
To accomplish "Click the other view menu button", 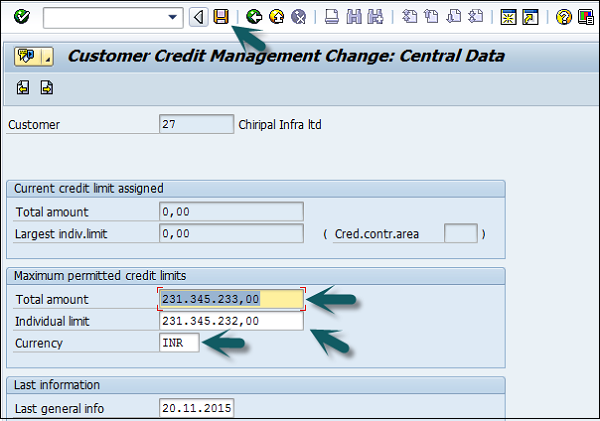I will [x=29, y=57].
